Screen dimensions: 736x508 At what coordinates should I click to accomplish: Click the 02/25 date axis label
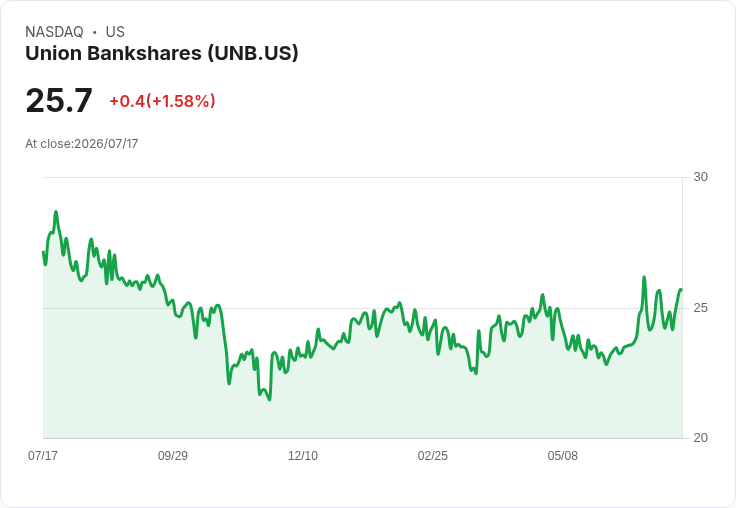[x=433, y=455]
